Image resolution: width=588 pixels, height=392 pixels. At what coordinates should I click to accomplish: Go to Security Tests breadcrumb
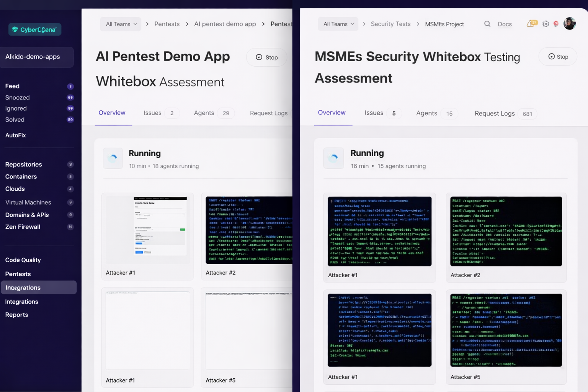click(390, 24)
